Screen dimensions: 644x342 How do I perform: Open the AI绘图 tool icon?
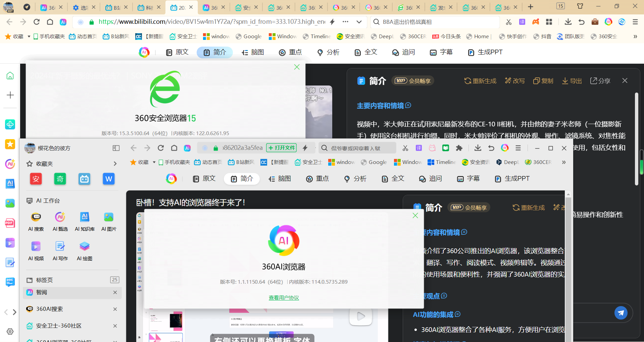tap(85, 251)
